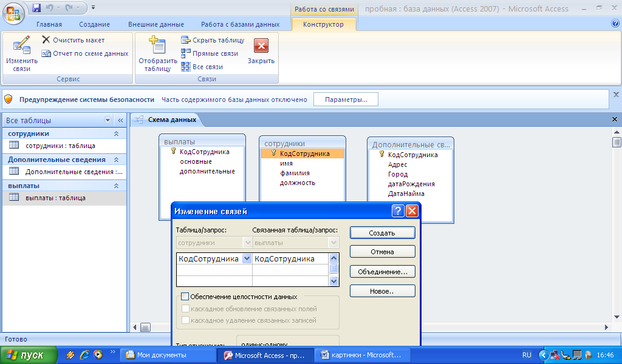The image size is (622, 364).
Task: Select КодСотрудника in сотрудники table
Action: (x=302, y=153)
